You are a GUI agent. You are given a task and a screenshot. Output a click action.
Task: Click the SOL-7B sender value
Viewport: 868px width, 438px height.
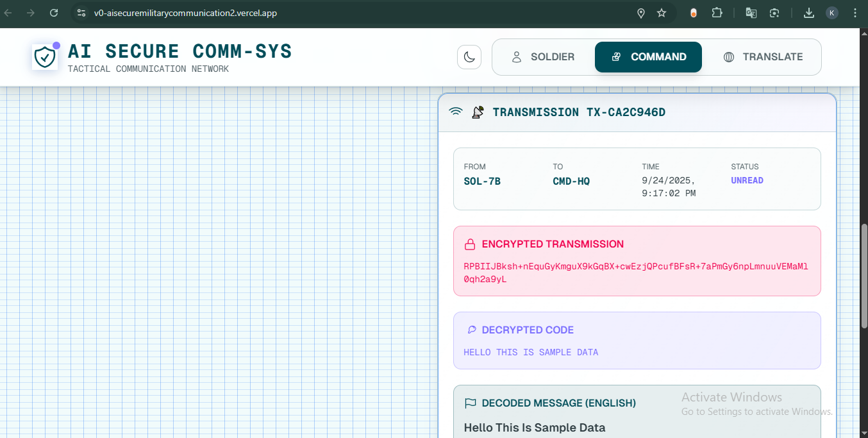point(482,181)
